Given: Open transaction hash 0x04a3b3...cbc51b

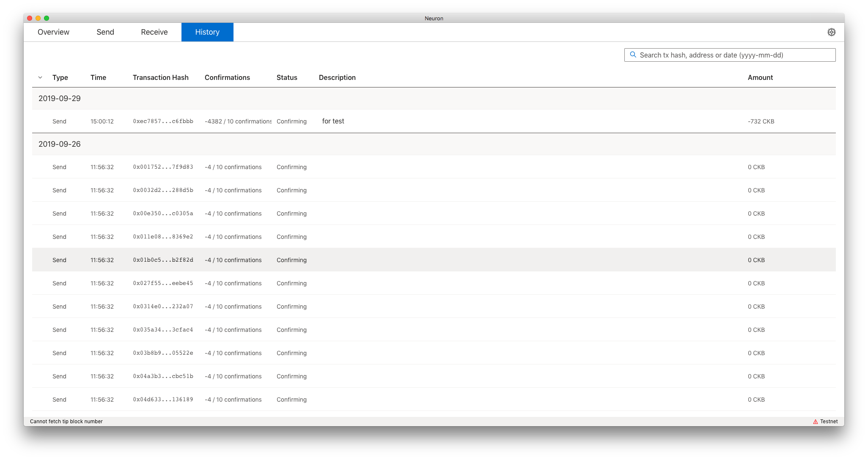Looking at the screenshot, I should [163, 376].
